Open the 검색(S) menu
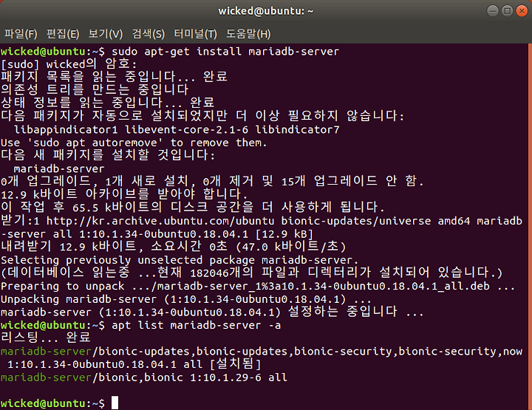The height and width of the screenshot is (410, 532). click(x=149, y=34)
